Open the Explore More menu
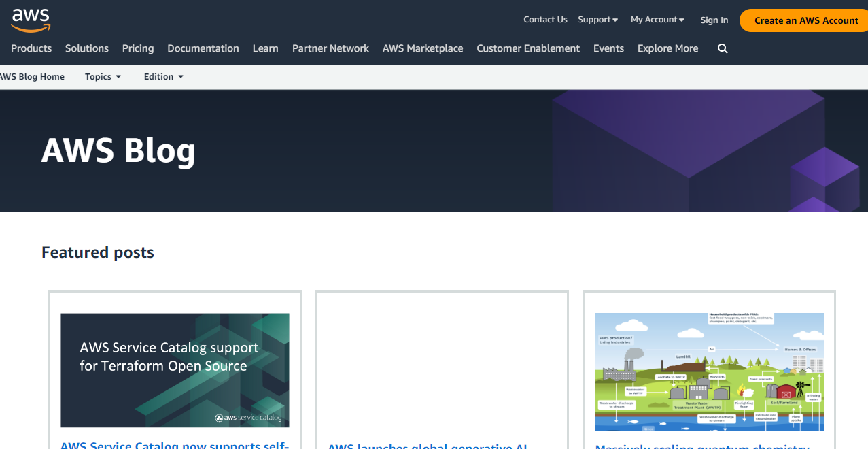This screenshot has width=868, height=449. tap(667, 48)
